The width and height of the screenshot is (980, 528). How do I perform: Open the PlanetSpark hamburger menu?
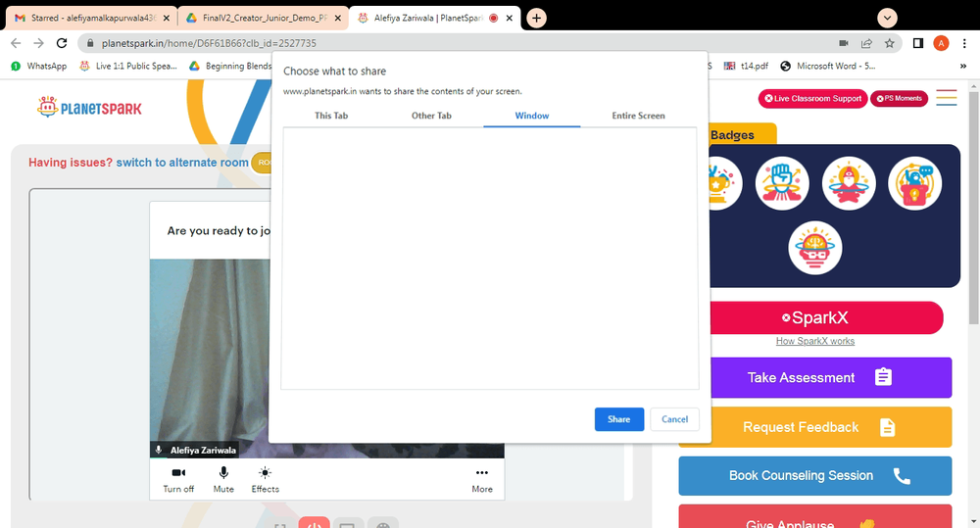coord(947,98)
